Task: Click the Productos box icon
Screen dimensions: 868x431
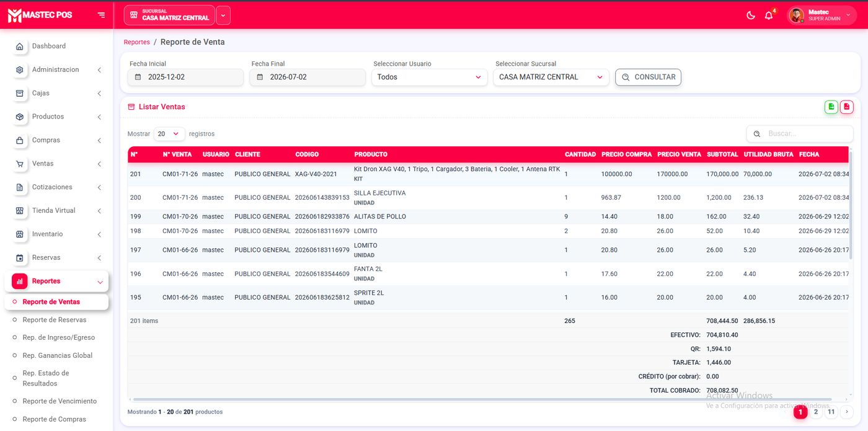Action: [20, 117]
